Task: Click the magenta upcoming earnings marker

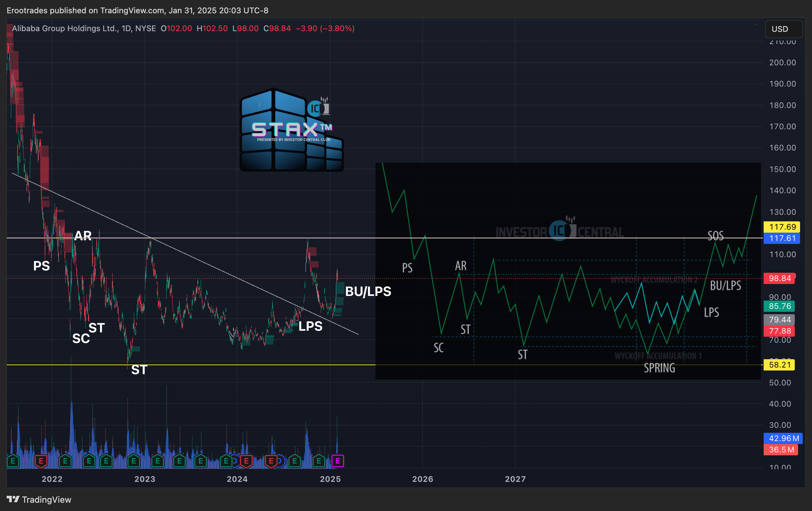Action: pos(337,461)
